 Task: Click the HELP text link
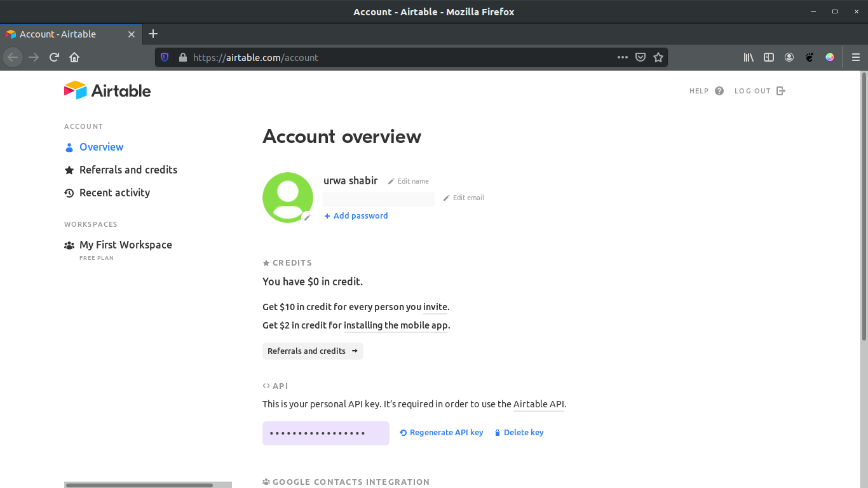coord(699,91)
